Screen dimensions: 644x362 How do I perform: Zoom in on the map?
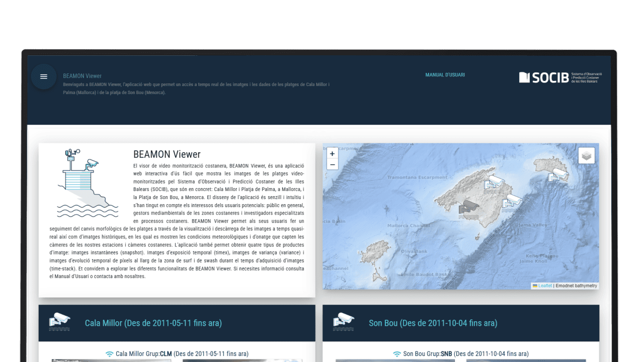click(x=332, y=154)
